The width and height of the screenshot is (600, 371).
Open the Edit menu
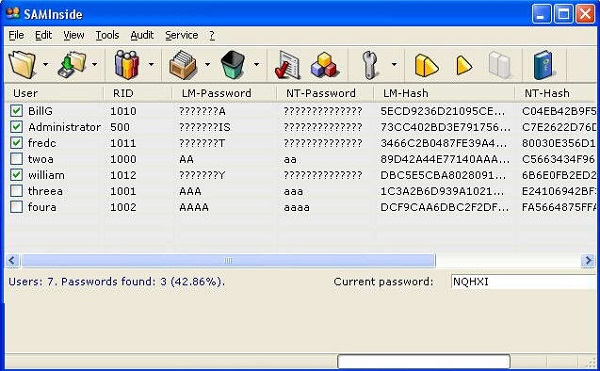point(43,35)
